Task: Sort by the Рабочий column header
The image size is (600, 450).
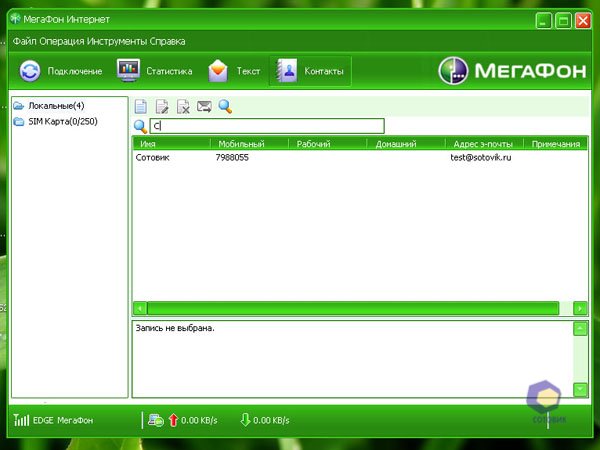Action: point(328,144)
